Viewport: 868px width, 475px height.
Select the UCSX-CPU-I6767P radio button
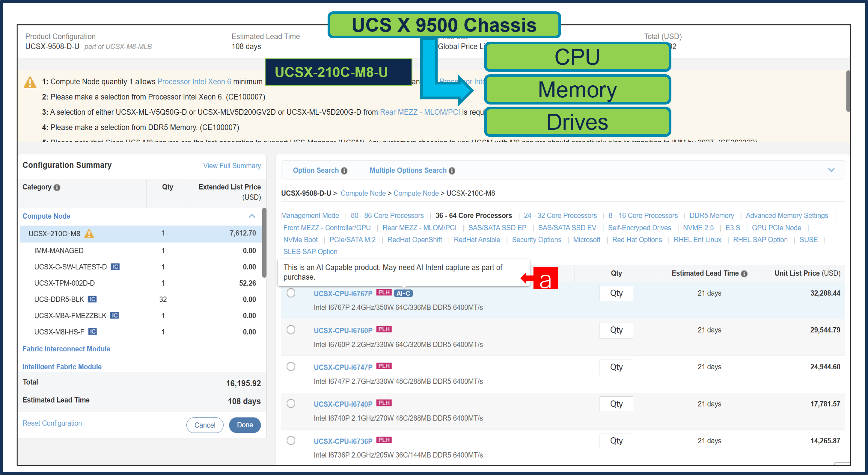pos(291,293)
